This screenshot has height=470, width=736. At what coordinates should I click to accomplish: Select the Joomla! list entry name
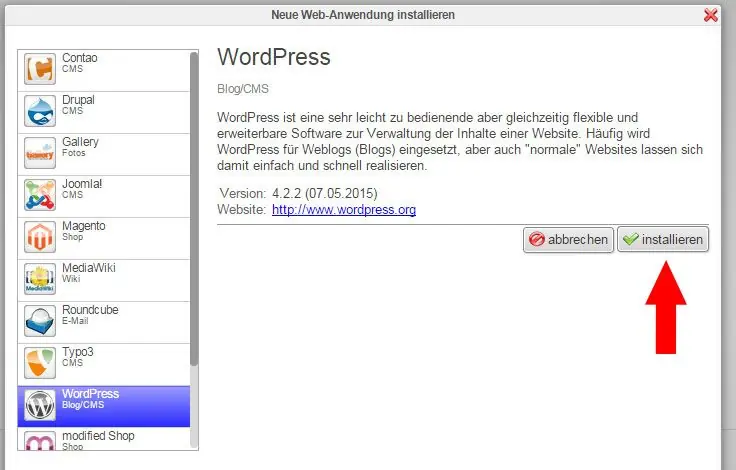click(x=82, y=184)
